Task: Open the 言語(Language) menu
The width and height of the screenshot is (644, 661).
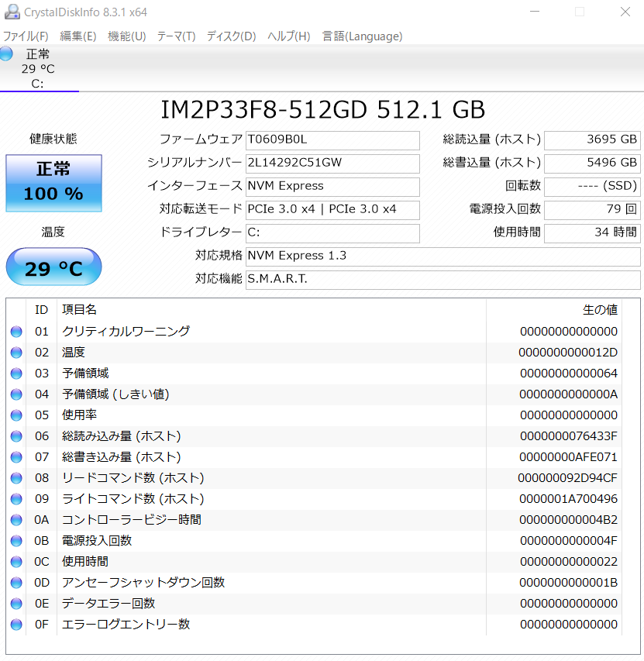Action: click(363, 36)
